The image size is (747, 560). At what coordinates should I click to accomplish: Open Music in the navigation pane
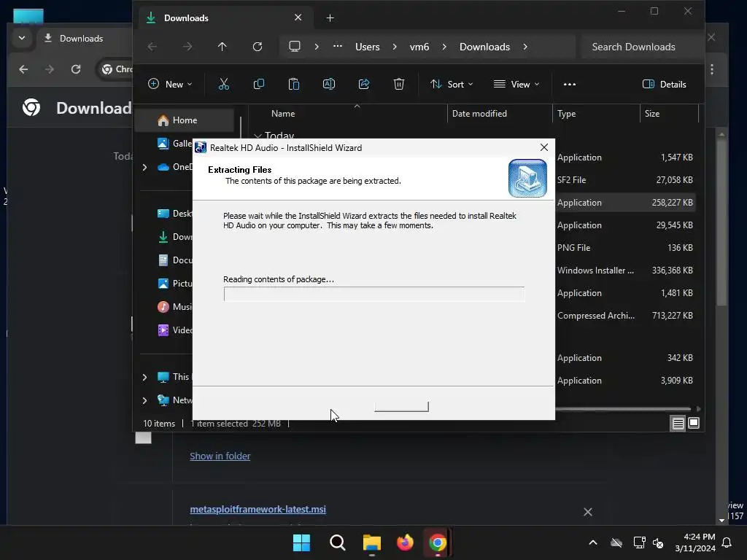[174, 307]
